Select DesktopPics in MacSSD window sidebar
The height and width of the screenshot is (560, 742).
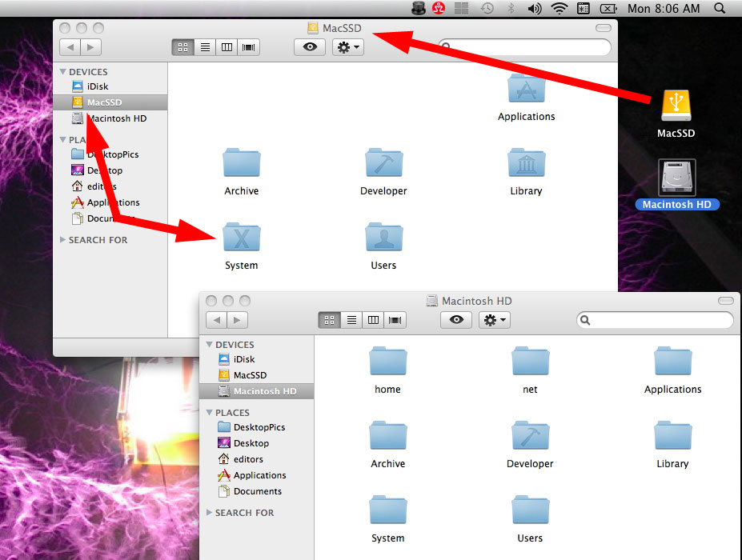coord(110,154)
